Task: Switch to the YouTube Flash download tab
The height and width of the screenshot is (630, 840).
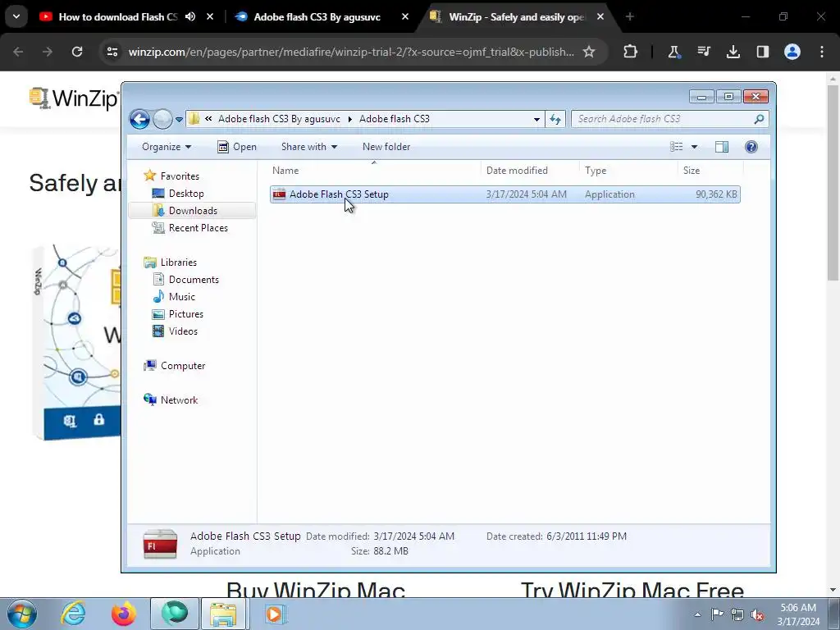Action: [x=118, y=16]
